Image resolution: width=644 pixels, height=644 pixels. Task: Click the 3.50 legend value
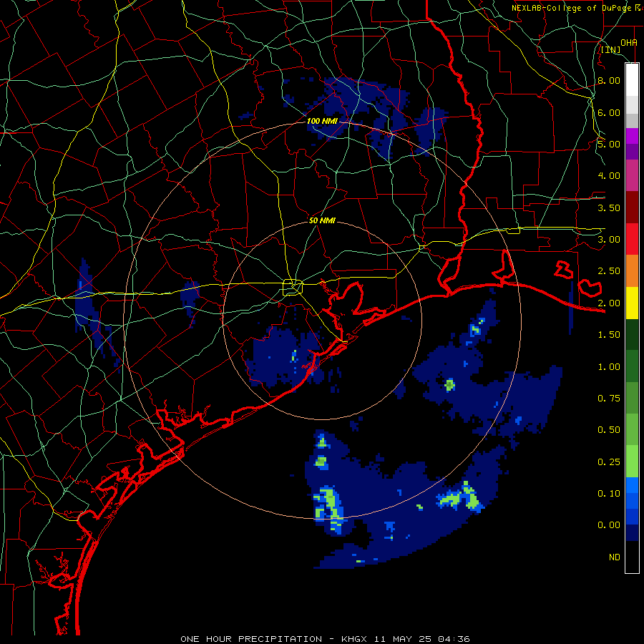point(609,208)
